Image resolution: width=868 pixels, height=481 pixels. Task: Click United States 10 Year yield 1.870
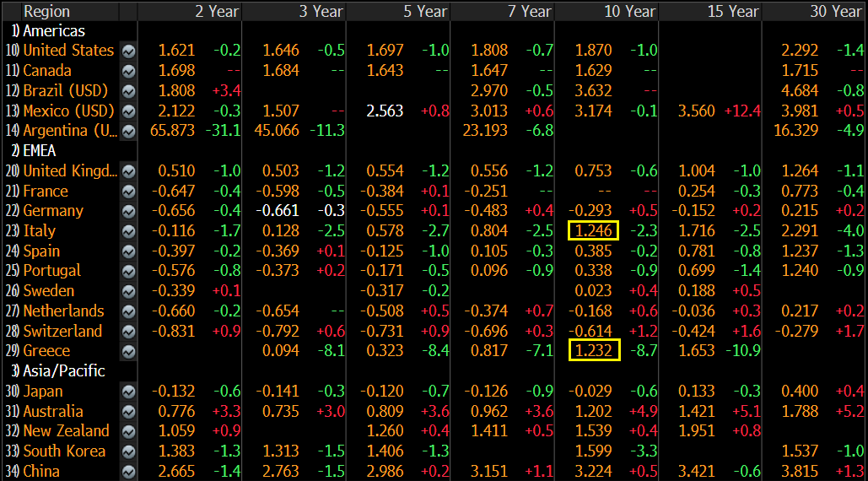point(594,51)
